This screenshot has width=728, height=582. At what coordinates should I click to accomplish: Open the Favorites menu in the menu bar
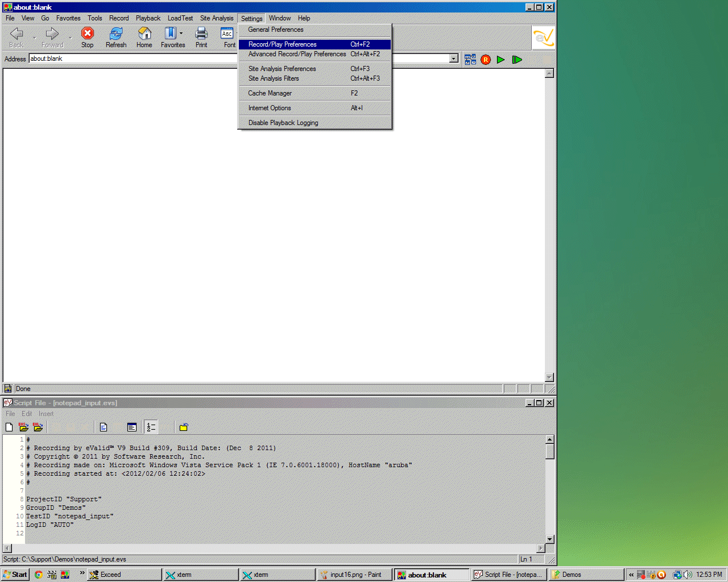pyautogui.click(x=68, y=18)
